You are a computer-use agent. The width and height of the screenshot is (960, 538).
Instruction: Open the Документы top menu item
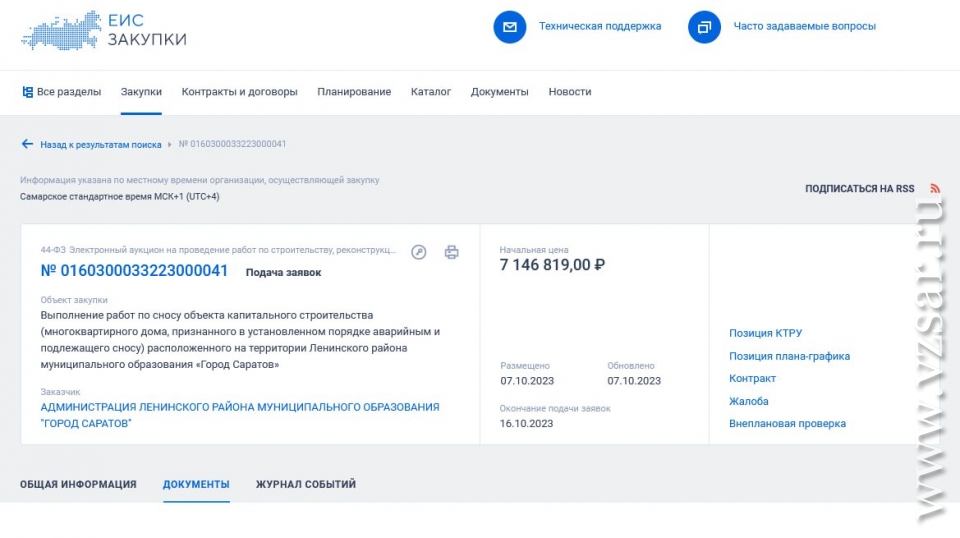(500, 92)
